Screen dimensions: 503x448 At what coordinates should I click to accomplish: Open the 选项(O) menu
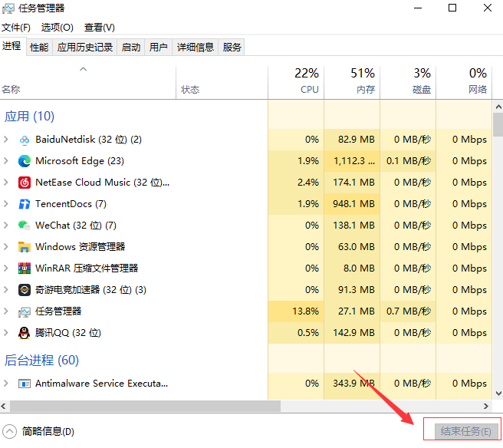pyautogui.click(x=57, y=28)
